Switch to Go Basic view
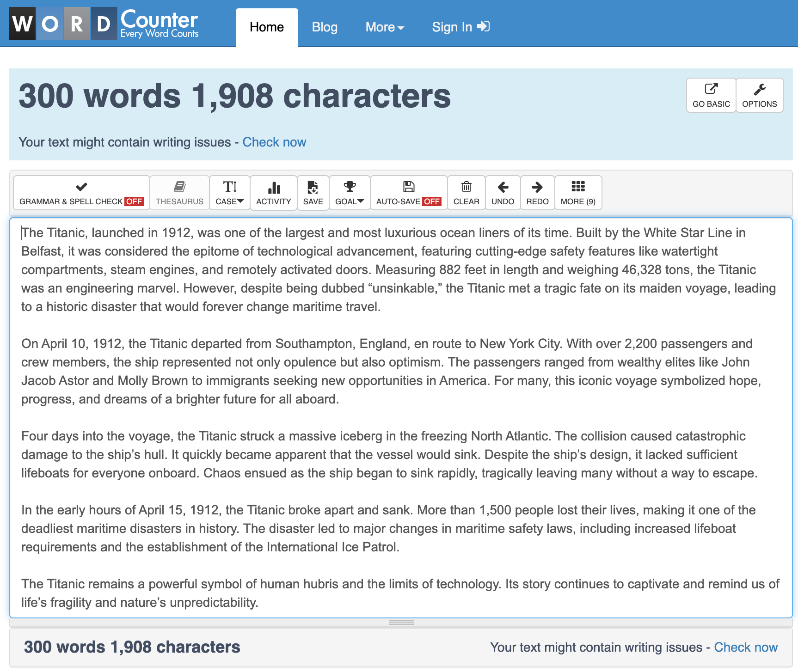The height and width of the screenshot is (672, 798). tap(711, 95)
